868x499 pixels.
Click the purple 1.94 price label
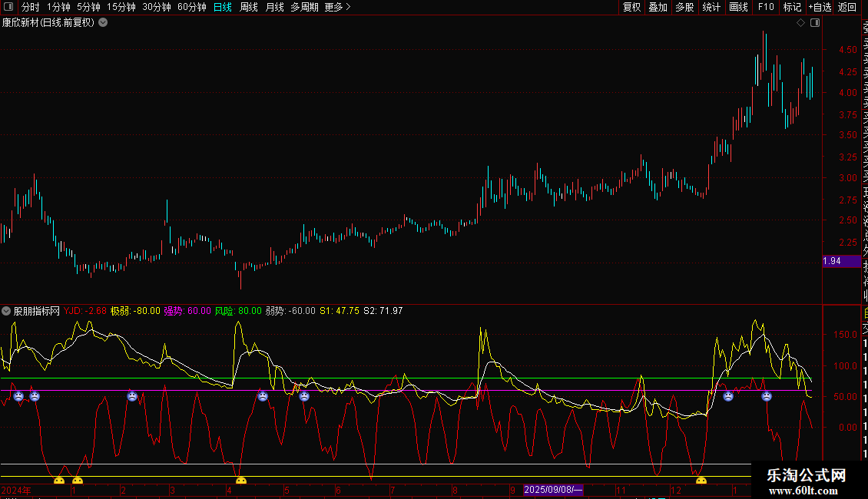[x=832, y=261]
